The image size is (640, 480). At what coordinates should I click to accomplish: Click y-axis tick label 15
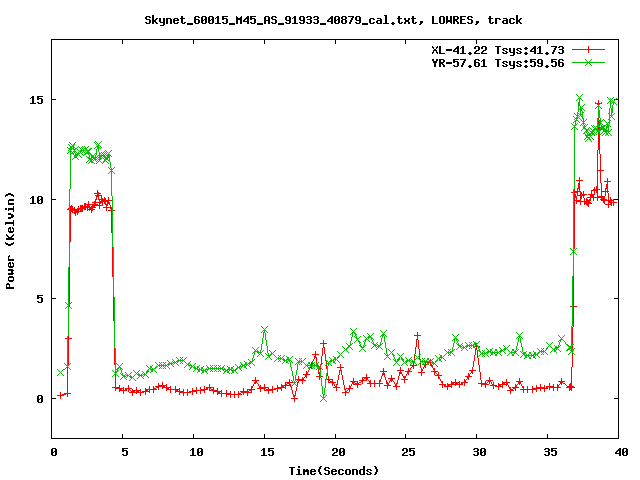coord(36,100)
